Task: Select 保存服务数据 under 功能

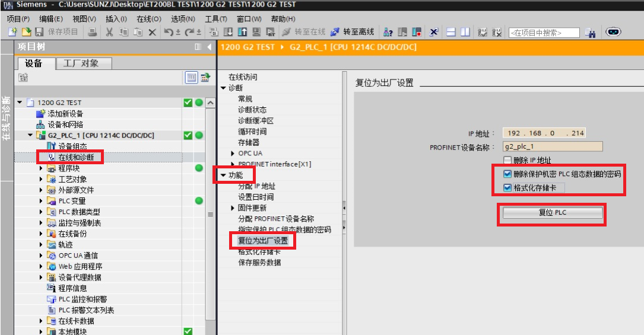Action: (x=259, y=263)
